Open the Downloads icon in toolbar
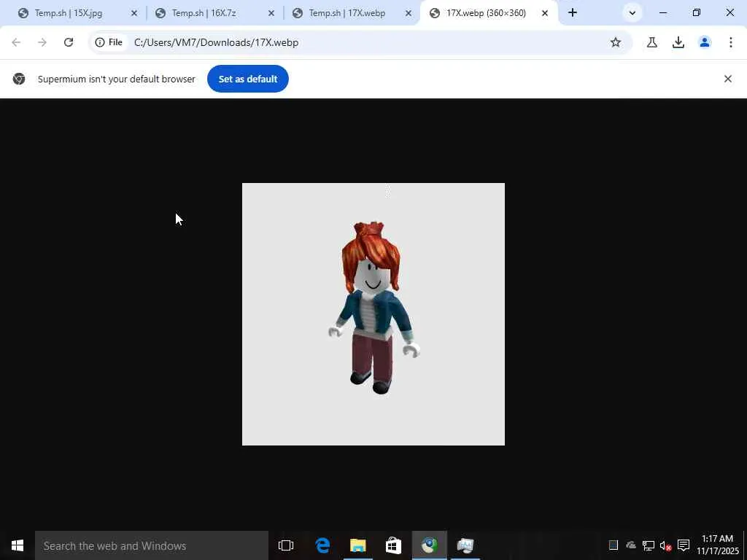 coord(678,42)
